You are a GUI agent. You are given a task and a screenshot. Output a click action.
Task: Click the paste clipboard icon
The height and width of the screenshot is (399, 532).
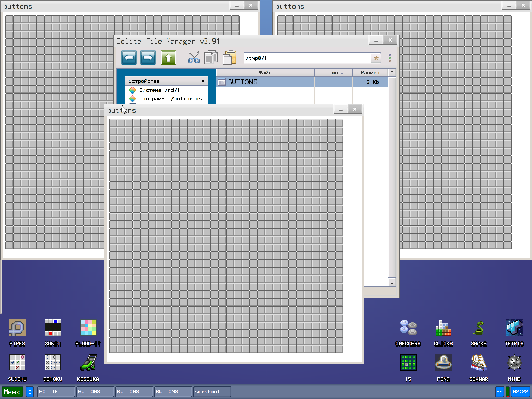click(229, 58)
